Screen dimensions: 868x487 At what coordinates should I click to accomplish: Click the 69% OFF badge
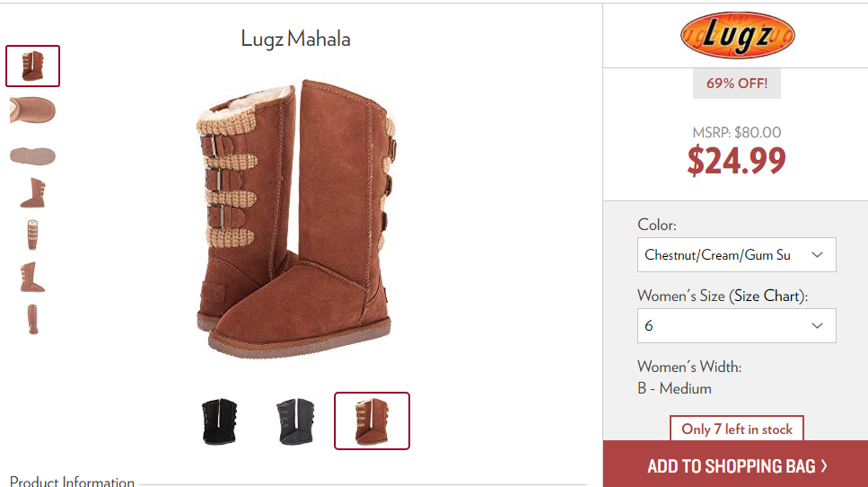click(x=737, y=84)
